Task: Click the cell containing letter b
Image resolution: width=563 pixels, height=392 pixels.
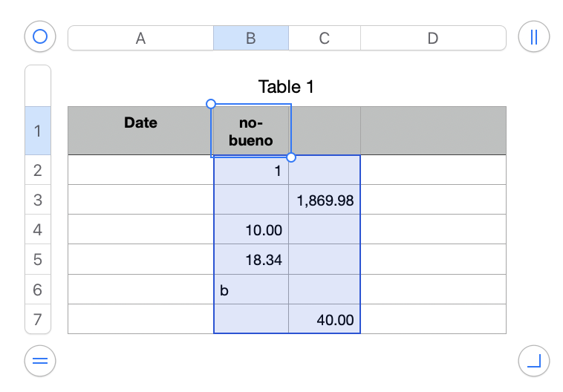Action: [251, 290]
